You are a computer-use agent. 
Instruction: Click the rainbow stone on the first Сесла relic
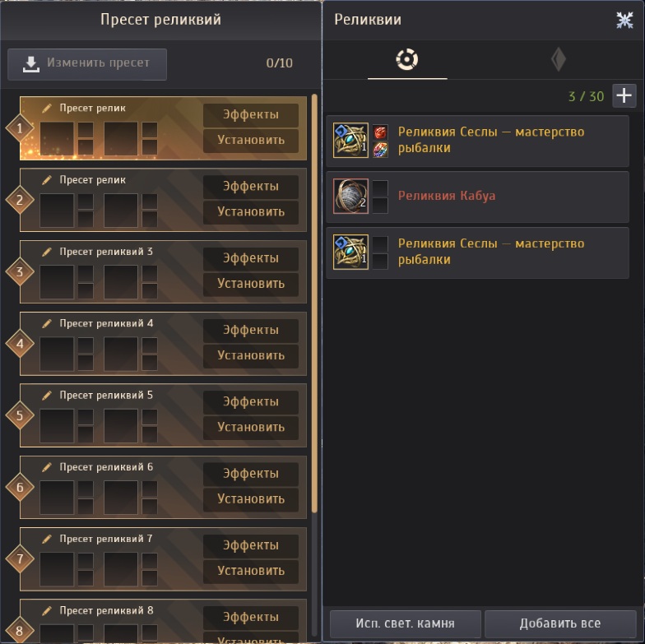click(x=380, y=150)
